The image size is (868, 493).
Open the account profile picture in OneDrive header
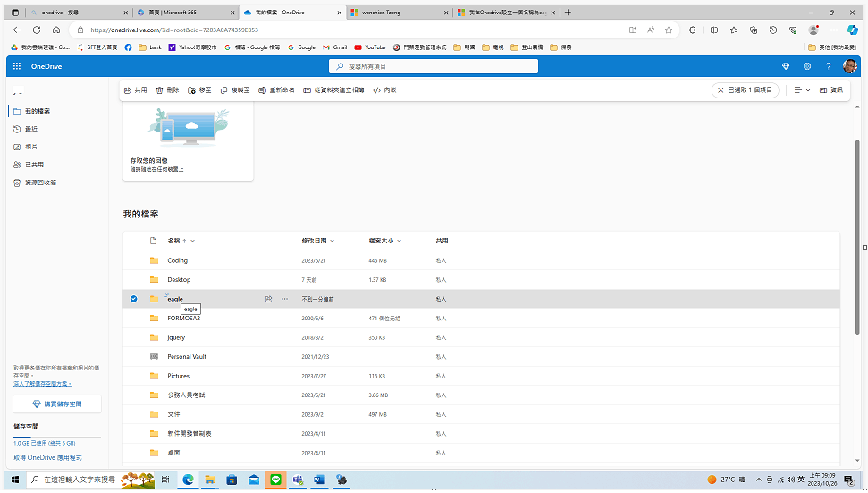click(x=850, y=66)
